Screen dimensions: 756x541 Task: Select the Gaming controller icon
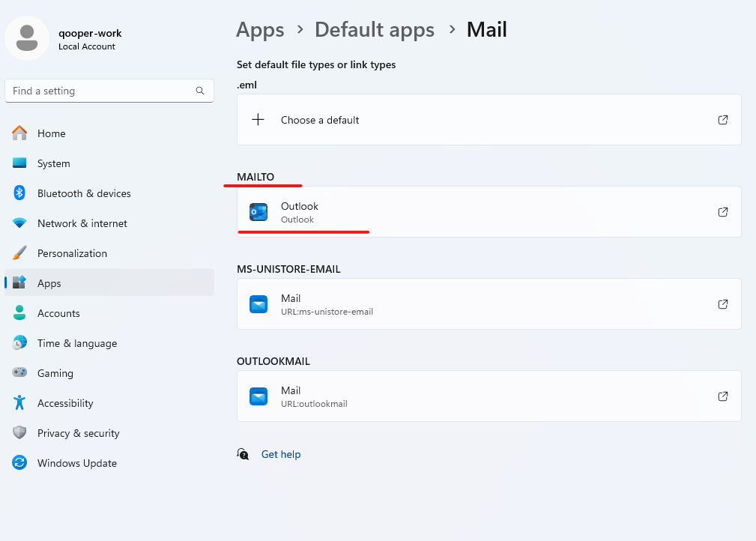click(x=19, y=373)
